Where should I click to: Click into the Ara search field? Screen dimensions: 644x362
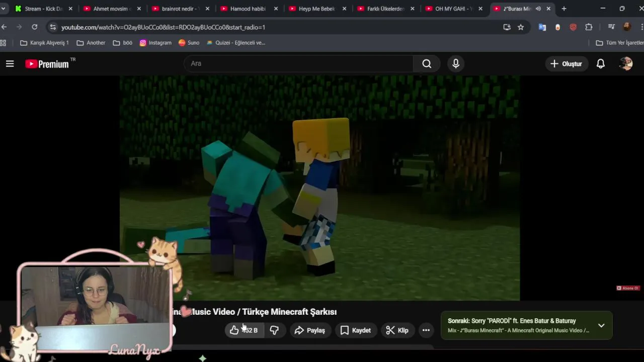(x=298, y=64)
